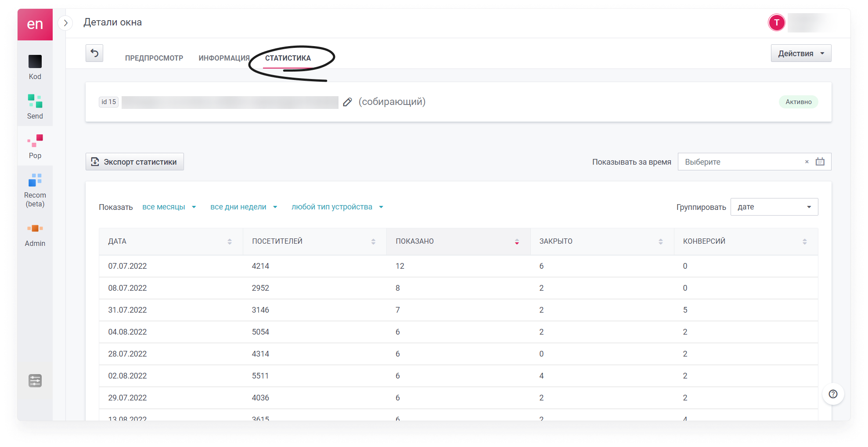Sort by ПОСЕТИТЕЛЕЙ column arrows

[373, 242]
